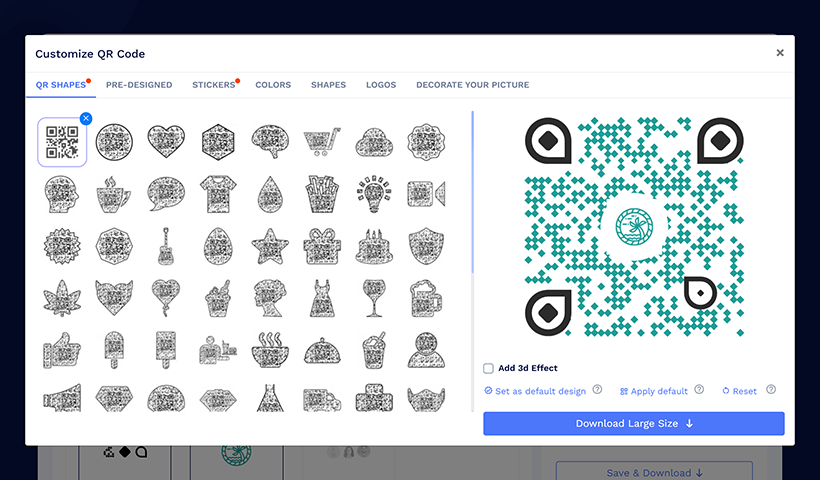
Task: Go to the COLORS tab
Action: [x=273, y=85]
